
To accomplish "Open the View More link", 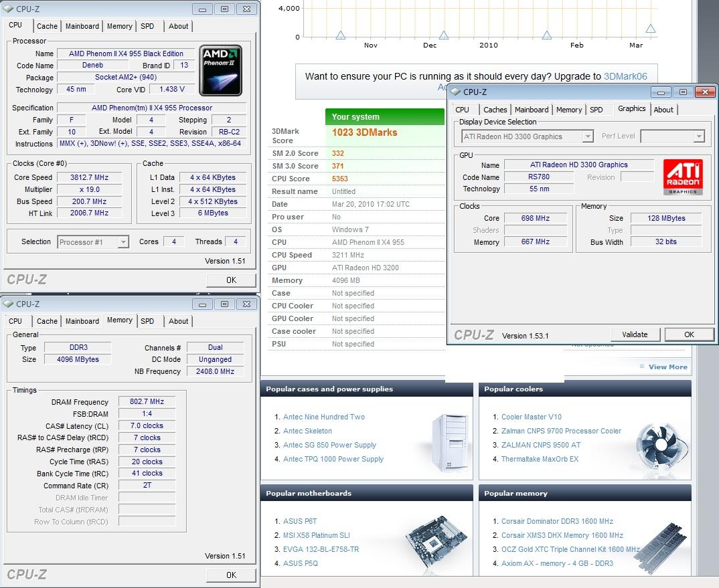I will pos(667,367).
